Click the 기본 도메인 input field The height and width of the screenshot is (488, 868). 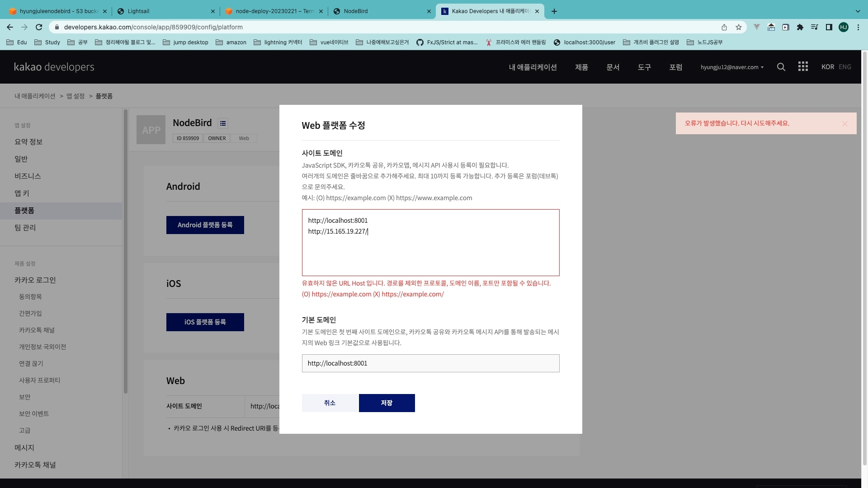(430, 363)
